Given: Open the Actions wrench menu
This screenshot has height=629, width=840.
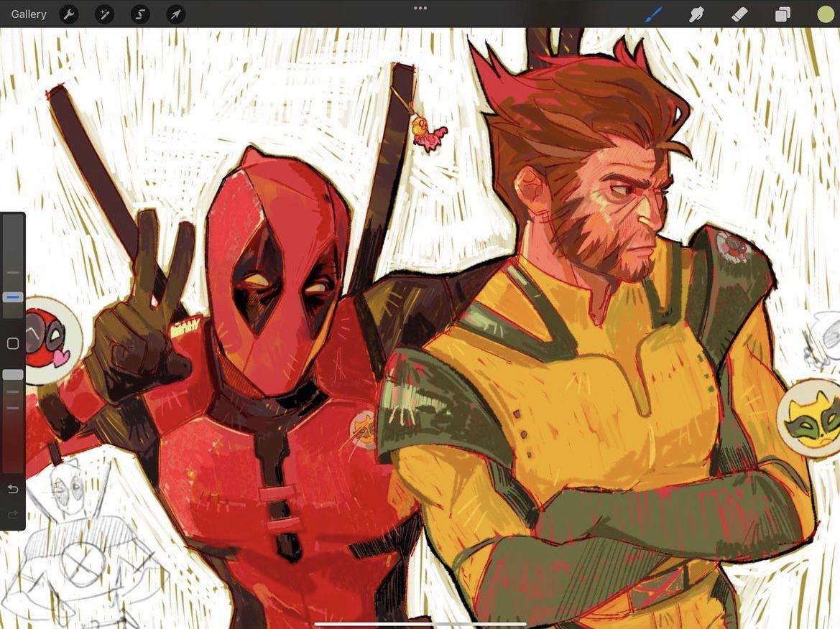Looking at the screenshot, I should pyautogui.click(x=69, y=14).
